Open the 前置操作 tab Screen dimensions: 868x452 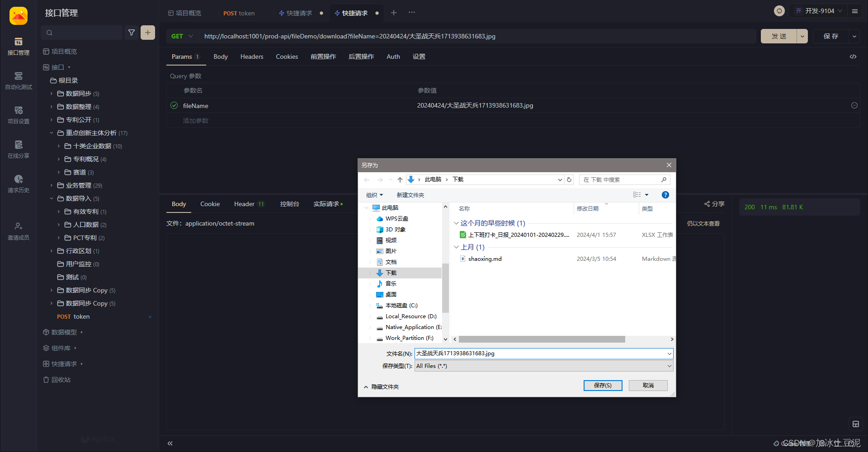(x=323, y=56)
